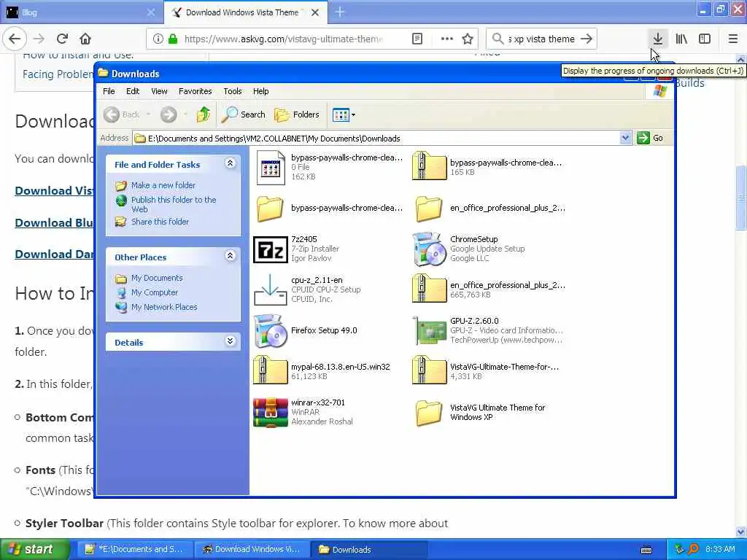The height and width of the screenshot is (560, 747).
Task: Open page actions three-dot menu
Action: pyautogui.click(x=446, y=39)
